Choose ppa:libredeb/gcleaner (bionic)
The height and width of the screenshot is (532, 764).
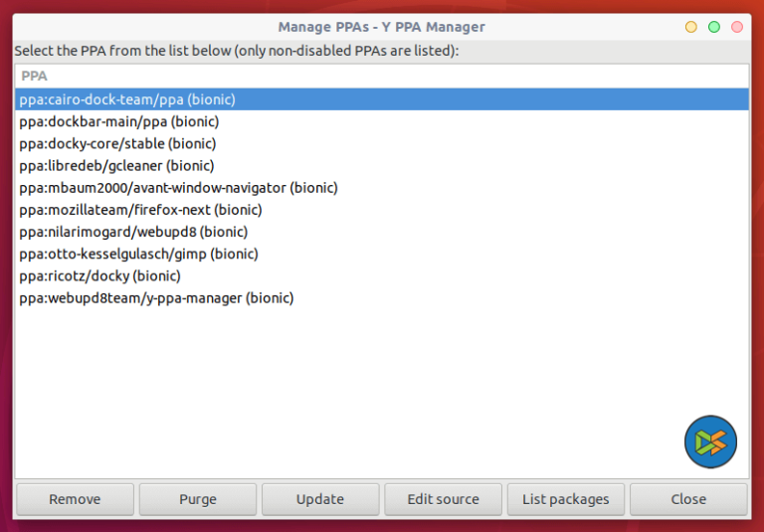pyautogui.click(x=382, y=166)
